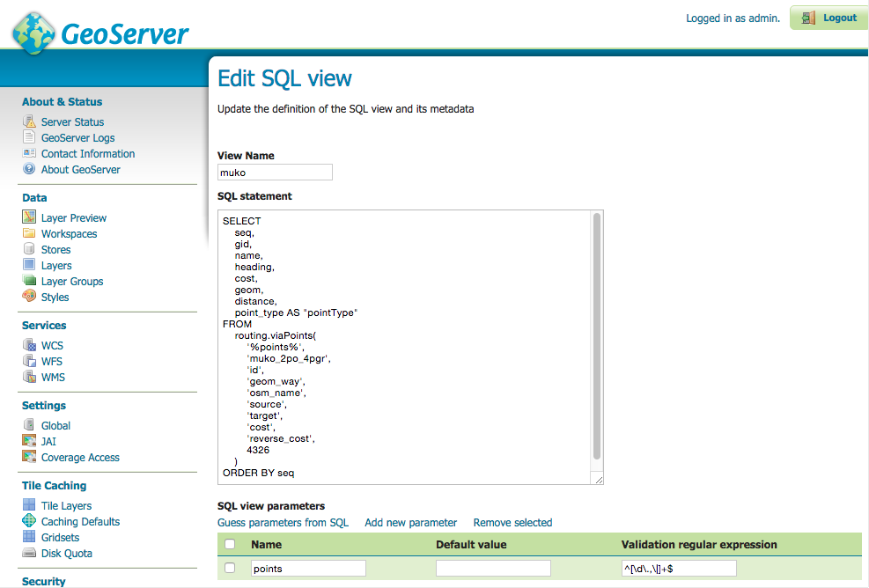Click the Disk Quota icon

(29, 554)
